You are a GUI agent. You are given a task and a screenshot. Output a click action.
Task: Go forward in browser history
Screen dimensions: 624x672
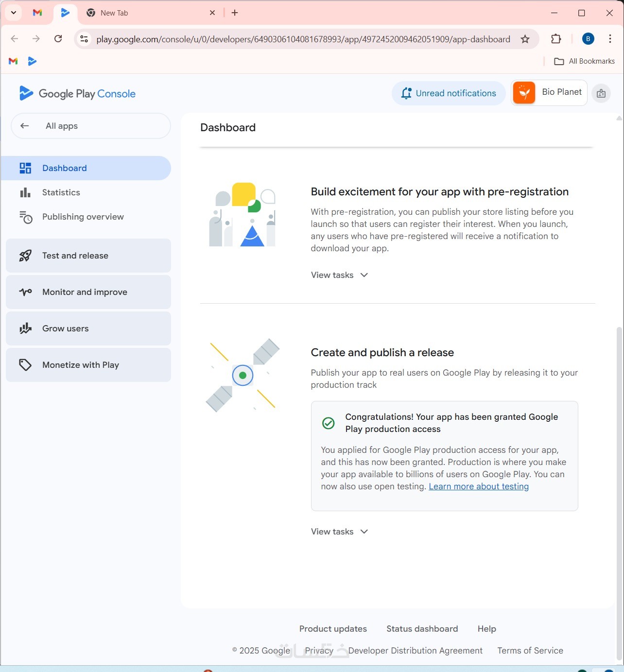point(36,39)
